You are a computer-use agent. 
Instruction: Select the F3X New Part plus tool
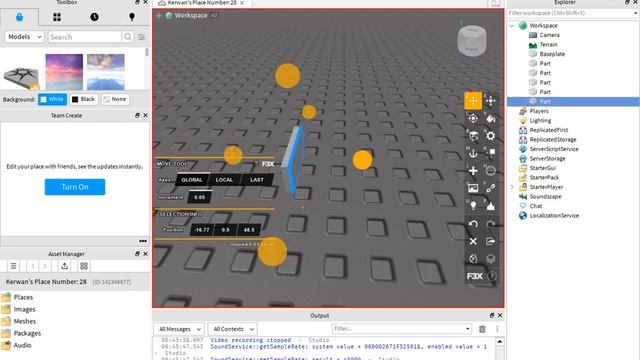[x=473, y=171]
